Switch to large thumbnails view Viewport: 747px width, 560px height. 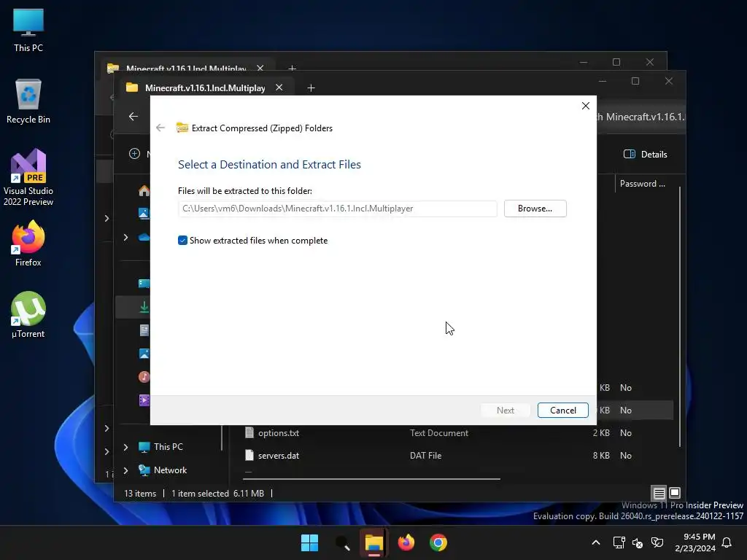coord(675,493)
